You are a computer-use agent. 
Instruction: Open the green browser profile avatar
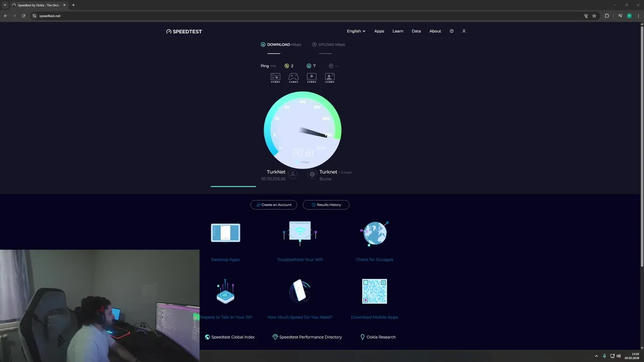pyautogui.click(x=629, y=16)
